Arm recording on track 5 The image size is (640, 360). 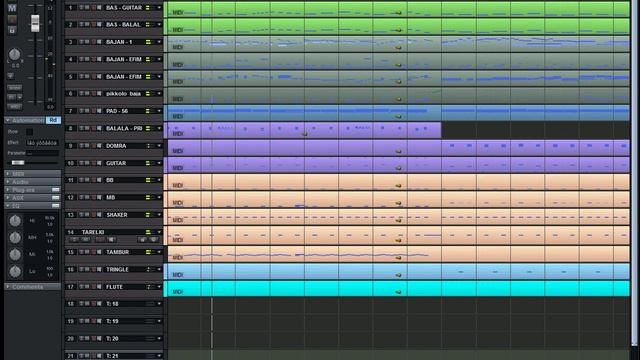tap(93, 76)
